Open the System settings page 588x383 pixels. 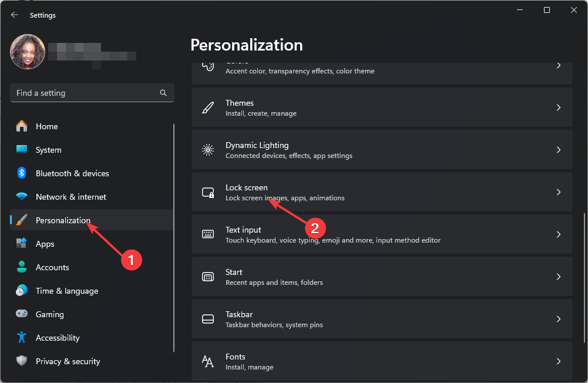click(x=48, y=150)
